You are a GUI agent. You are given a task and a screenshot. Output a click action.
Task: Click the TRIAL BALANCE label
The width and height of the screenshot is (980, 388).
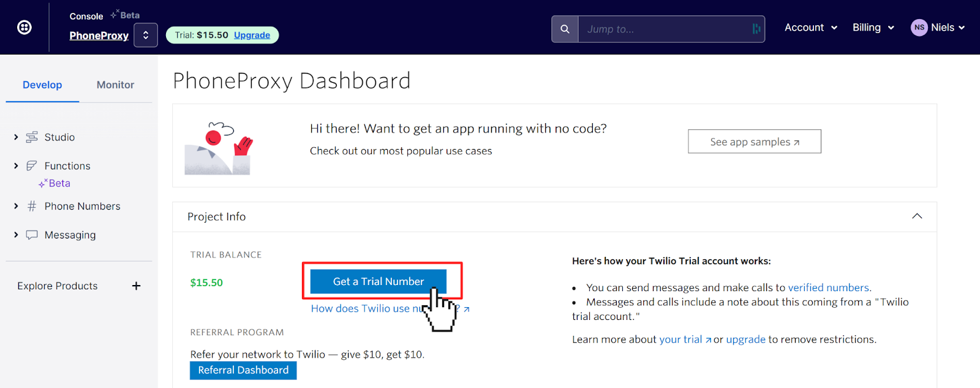226,255
